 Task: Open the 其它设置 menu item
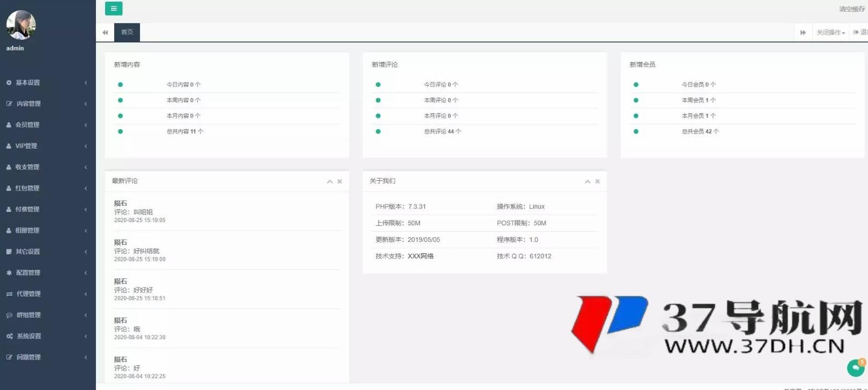point(48,252)
